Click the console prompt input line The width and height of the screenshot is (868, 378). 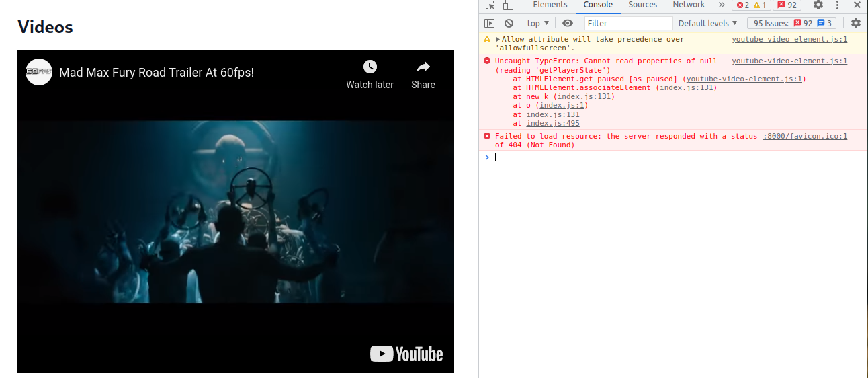click(x=679, y=157)
